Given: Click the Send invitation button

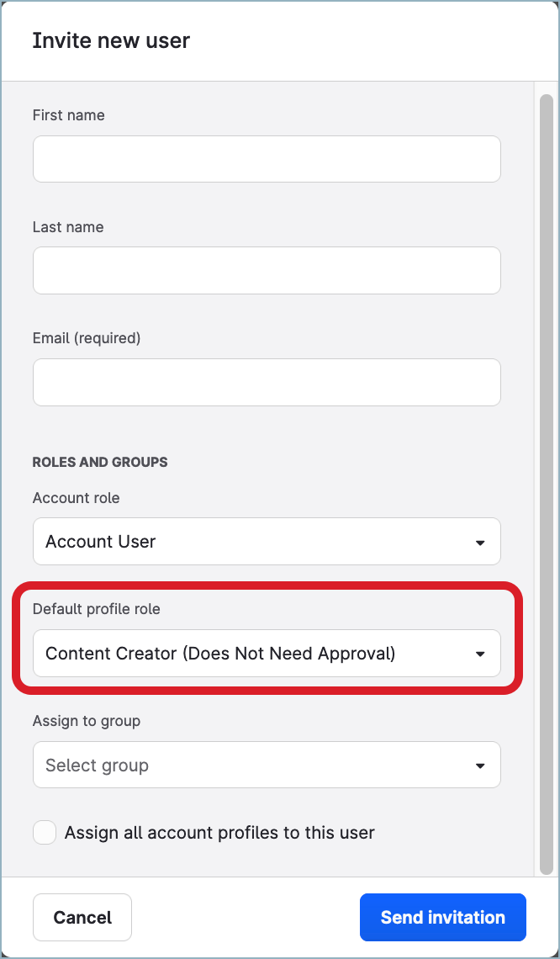Looking at the screenshot, I should pyautogui.click(x=443, y=917).
